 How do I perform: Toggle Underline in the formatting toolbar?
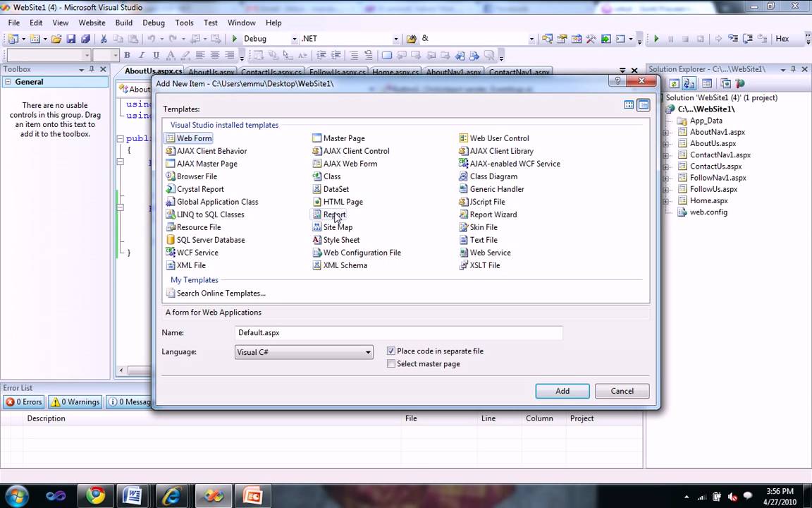pos(156,55)
